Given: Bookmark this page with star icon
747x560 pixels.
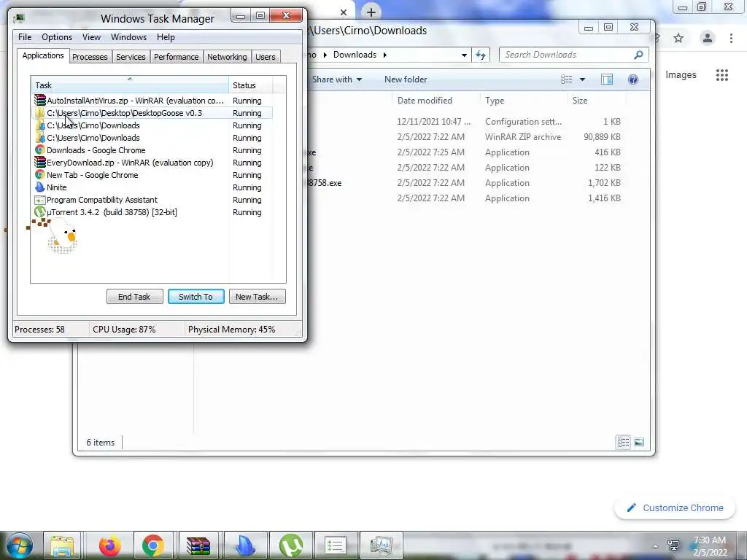Looking at the screenshot, I should click(x=678, y=38).
